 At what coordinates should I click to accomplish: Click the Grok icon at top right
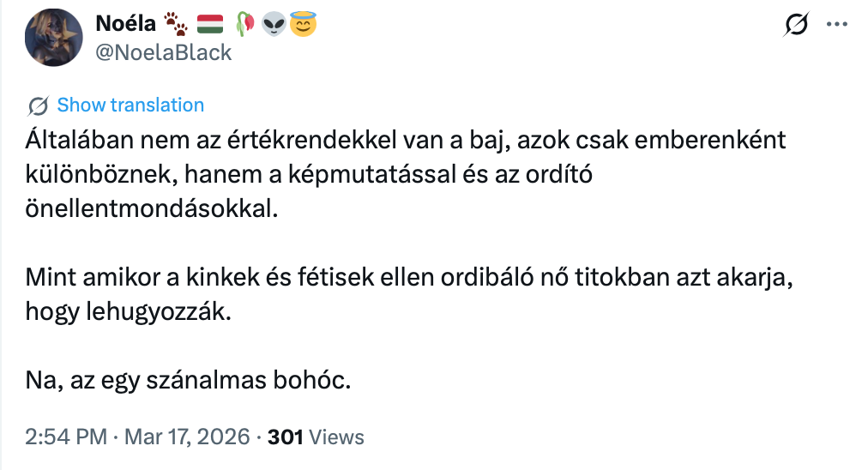click(x=797, y=27)
